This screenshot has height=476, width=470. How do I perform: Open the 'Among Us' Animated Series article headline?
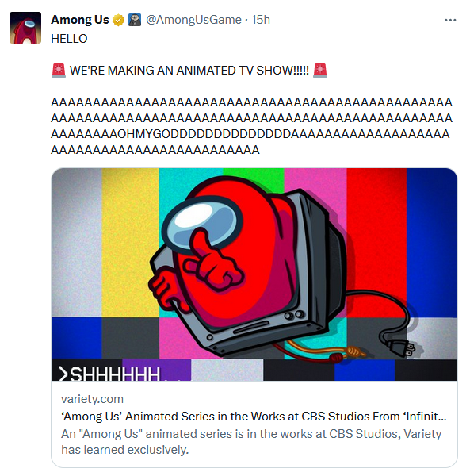[x=254, y=416]
